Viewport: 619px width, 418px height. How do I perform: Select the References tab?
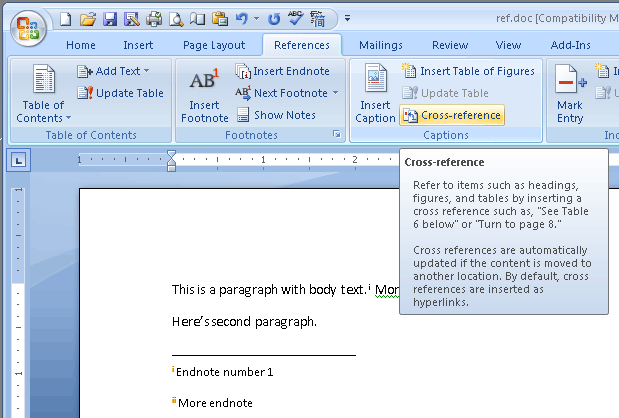click(x=302, y=45)
